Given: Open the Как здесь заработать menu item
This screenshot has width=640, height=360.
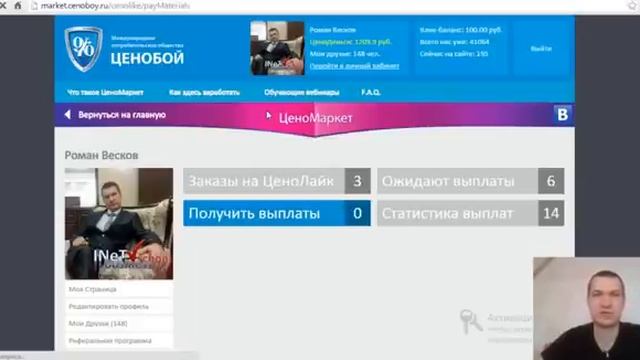Looking at the screenshot, I should point(204,92).
